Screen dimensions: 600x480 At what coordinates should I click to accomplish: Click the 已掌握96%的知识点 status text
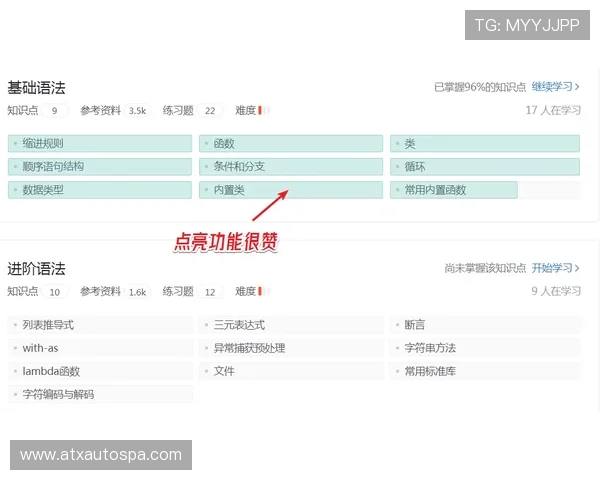480,87
